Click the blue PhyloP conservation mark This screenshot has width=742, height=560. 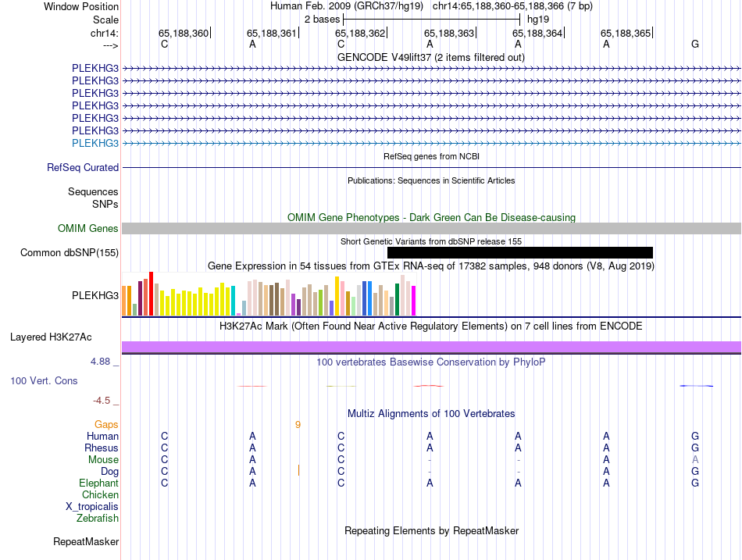(x=697, y=386)
